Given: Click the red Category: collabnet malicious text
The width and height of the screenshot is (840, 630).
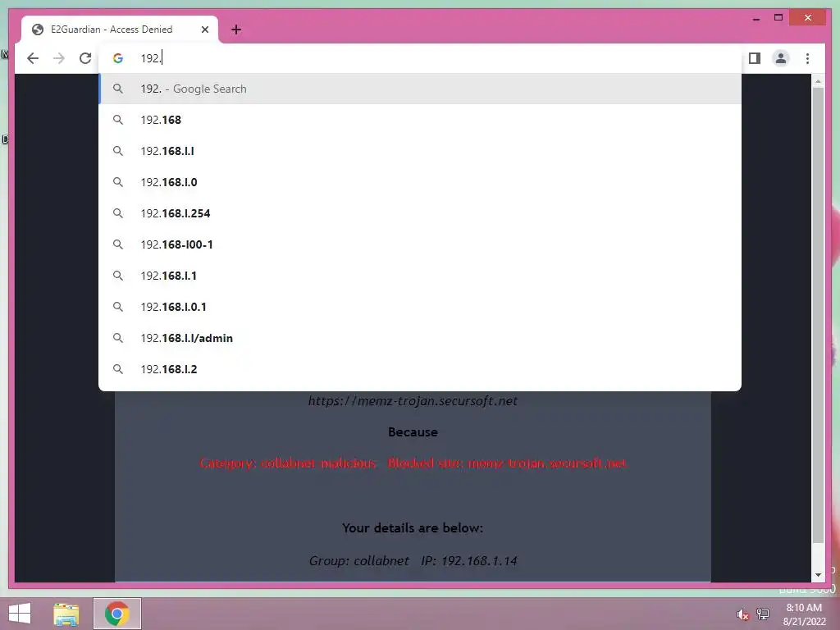Looking at the screenshot, I should (288, 463).
